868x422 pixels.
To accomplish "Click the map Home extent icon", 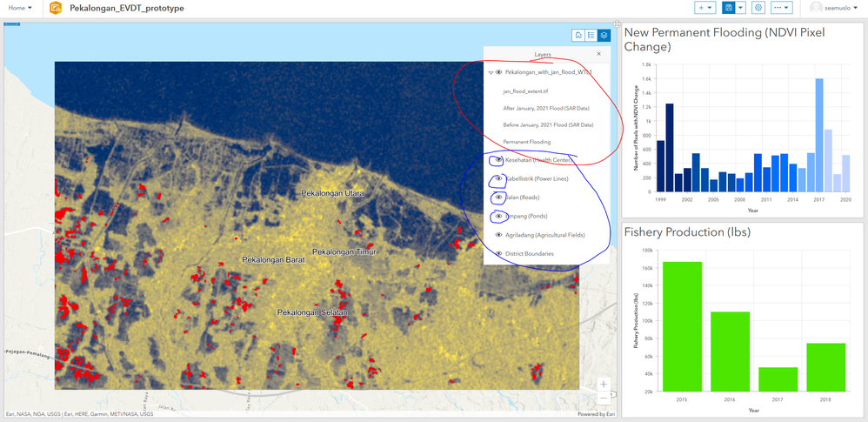I will click(x=578, y=36).
